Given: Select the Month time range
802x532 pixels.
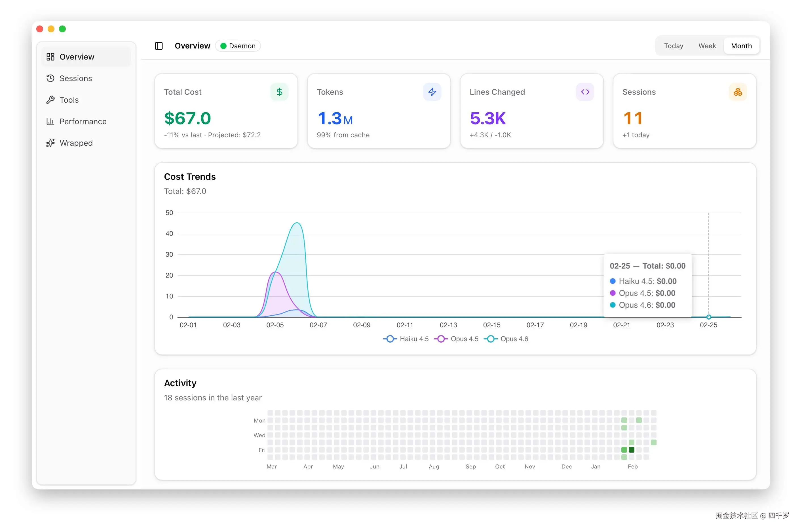Looking at the screenshot, I should pos(741,46).
